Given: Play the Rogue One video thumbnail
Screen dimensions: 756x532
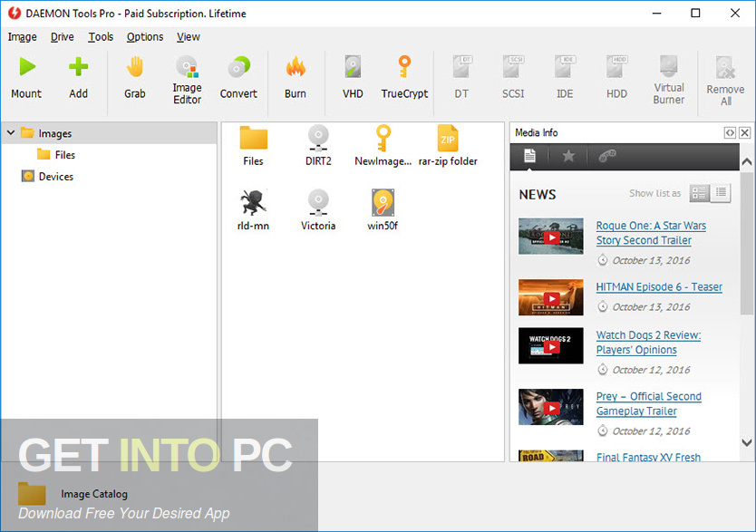Looking at the screenshot, I should (x=551, y=237).
